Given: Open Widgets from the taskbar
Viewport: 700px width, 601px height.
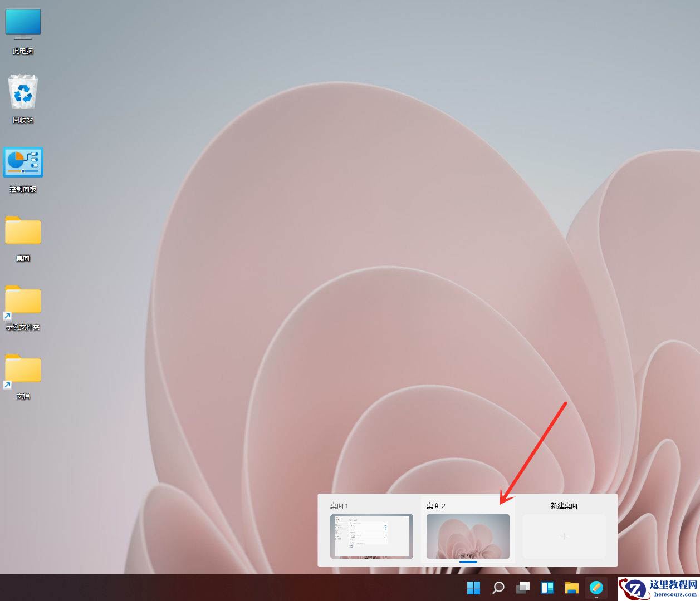Looking at the screenshot, I should tap(547, 588).
